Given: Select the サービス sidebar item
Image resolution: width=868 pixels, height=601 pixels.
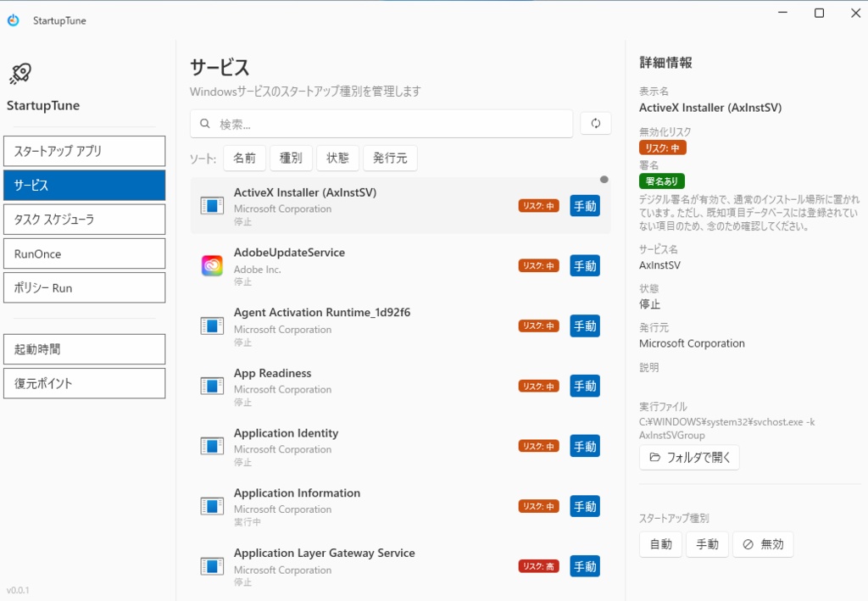Looking at the screenshot, I should point(84,185).
